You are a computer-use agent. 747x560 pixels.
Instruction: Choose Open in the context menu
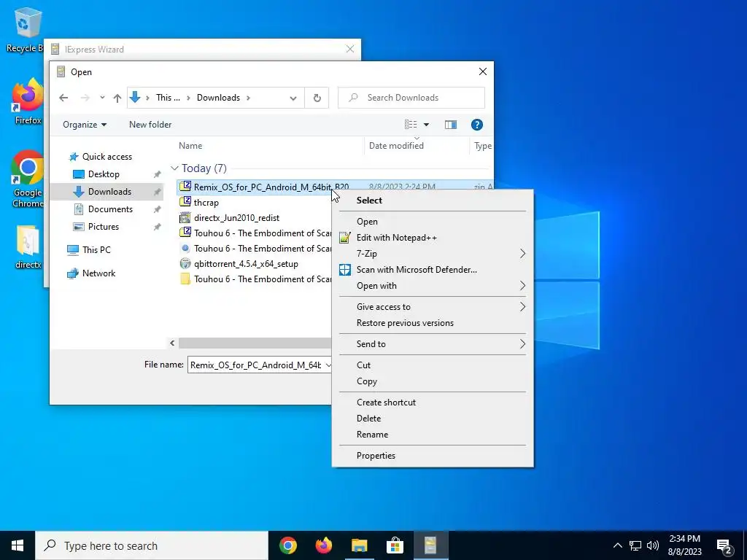point(433,222)
